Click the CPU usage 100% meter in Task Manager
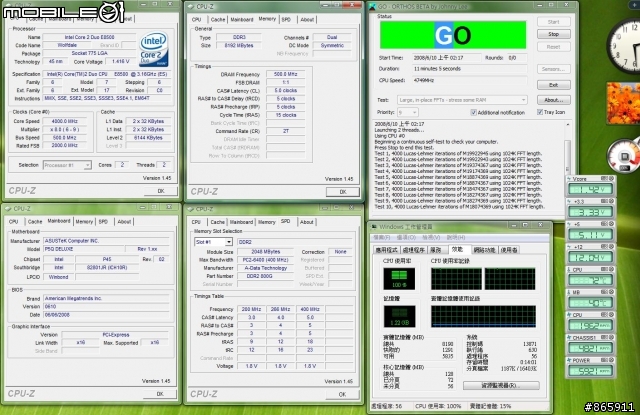Viewport: 640px width, 415px height. 399,279
